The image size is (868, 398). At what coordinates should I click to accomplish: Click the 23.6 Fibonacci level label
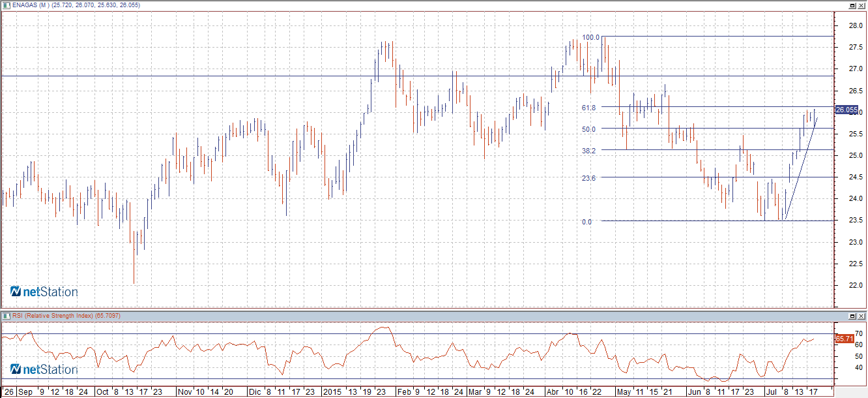click(x=588, y=177)
